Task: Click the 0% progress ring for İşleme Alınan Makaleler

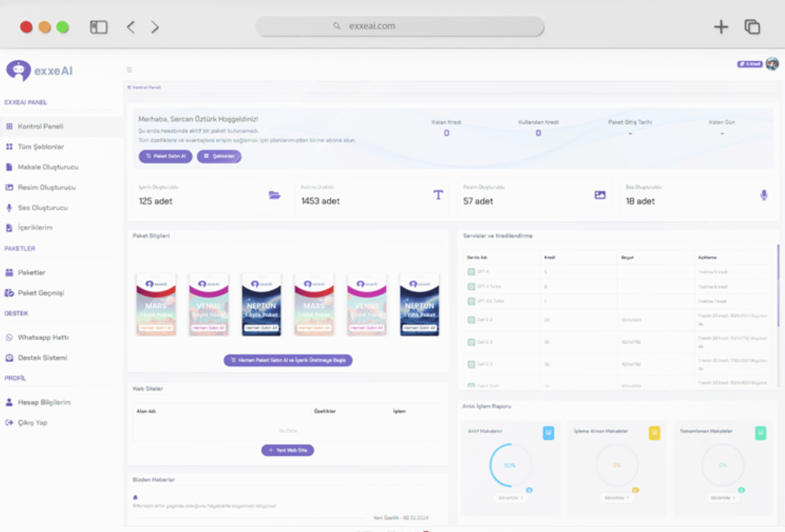Action: coord(617,465)
